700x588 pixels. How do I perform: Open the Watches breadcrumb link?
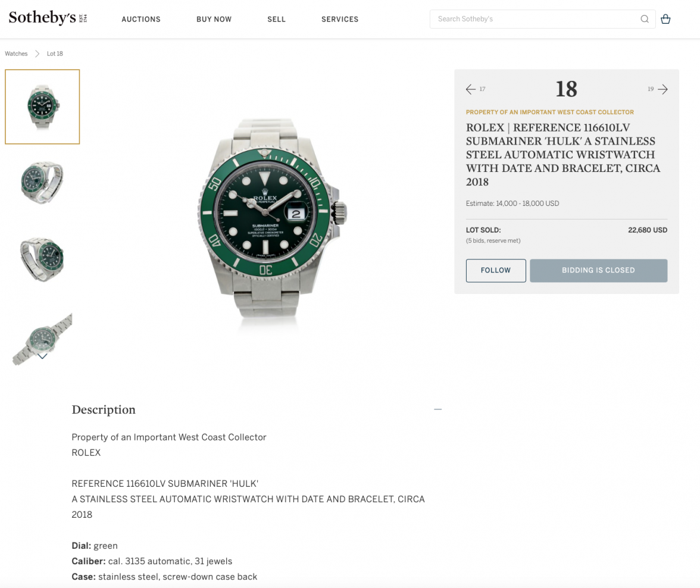click(x=16, y=54)
